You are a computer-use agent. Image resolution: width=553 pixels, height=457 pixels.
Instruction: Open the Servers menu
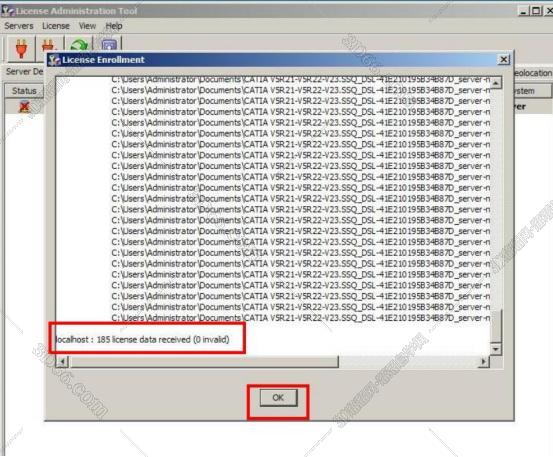[19, 26]
